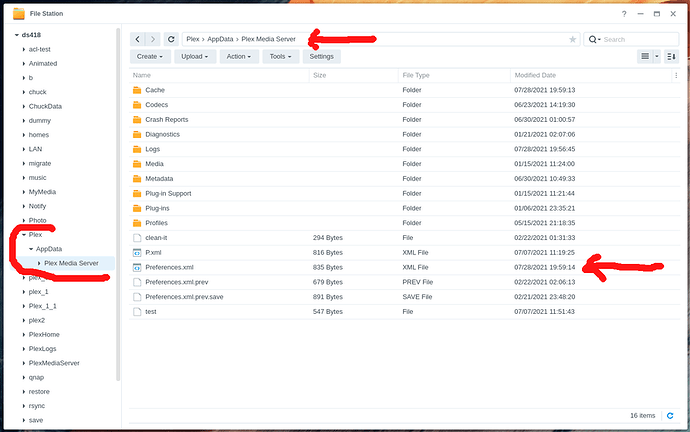The image size is (690, 432).
Task: Collapse the AppData tree node
Action: coord(31,249)
